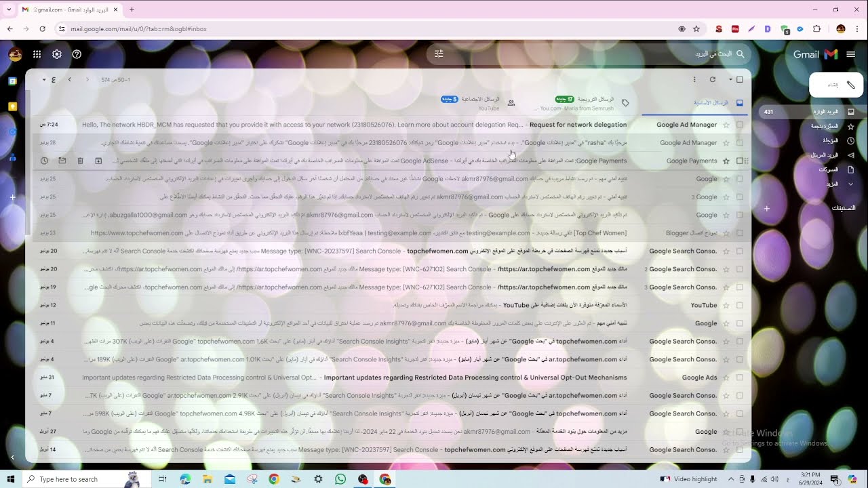Open a new Chrome tab
The width and height of the screenshot is (868, 488).
(x=132, y=9)
